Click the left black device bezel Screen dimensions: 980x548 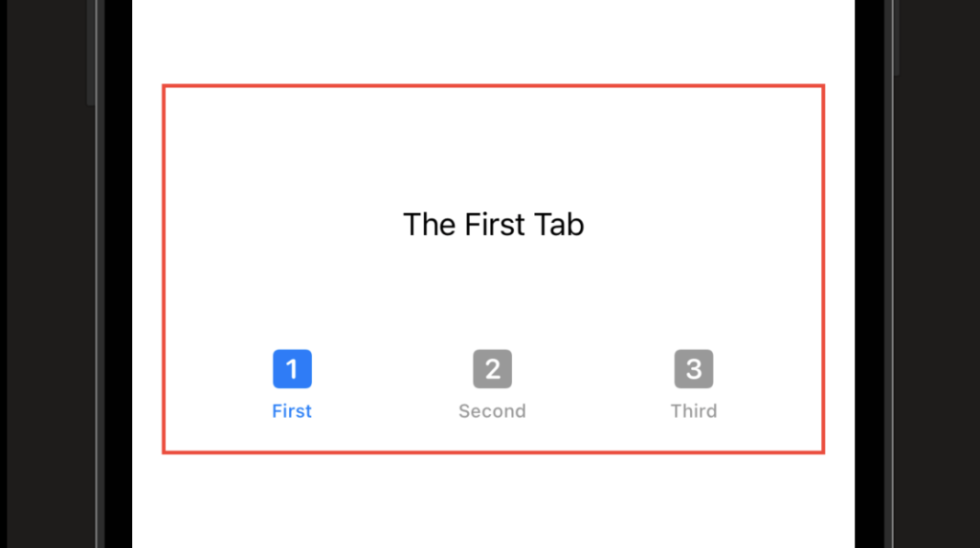point(118,274)
